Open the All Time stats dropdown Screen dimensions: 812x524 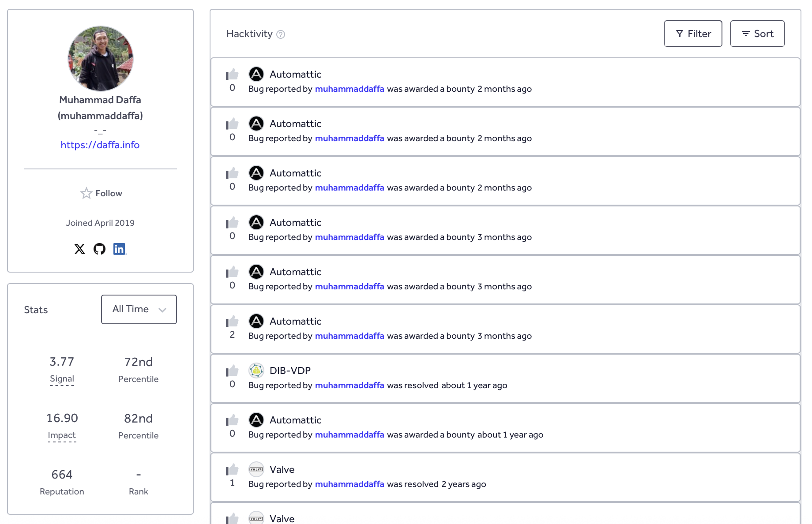click(x=139, y=309)
